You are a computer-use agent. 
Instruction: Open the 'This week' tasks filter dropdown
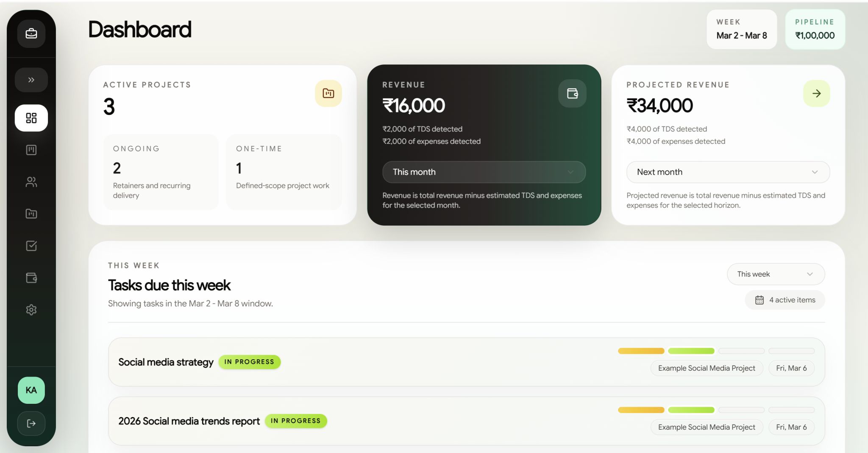[x=776, y=274]
